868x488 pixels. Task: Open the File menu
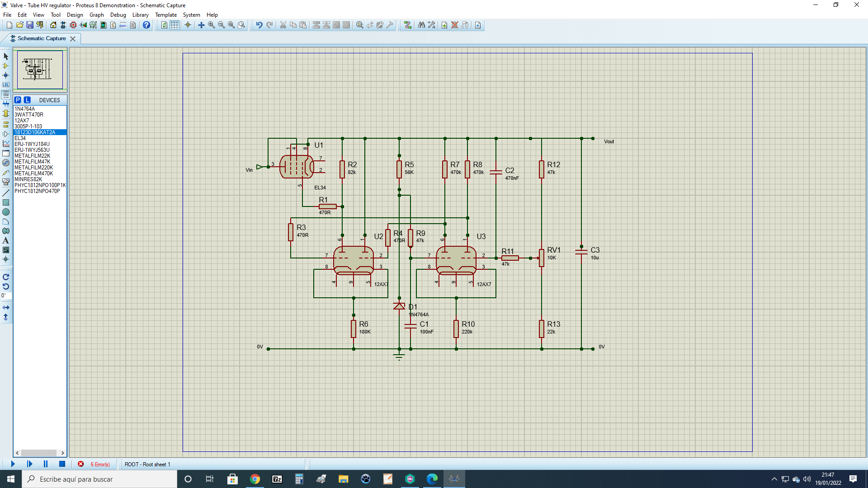[x=7, y=14]
